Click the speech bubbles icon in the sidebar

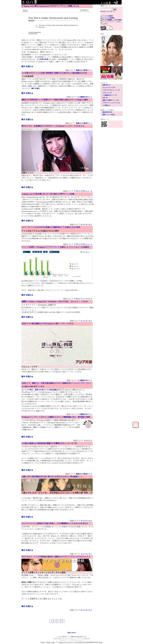pos(109,28)
